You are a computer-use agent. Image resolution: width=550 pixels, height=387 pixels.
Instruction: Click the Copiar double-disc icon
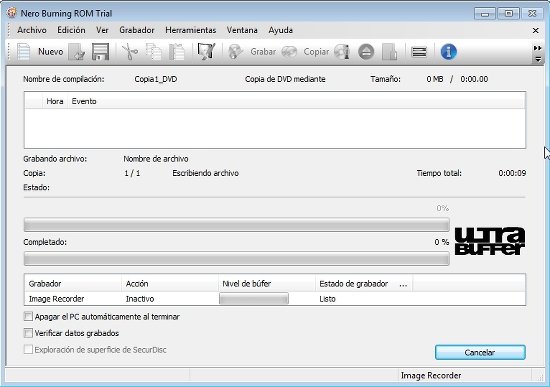pos(289,52)
